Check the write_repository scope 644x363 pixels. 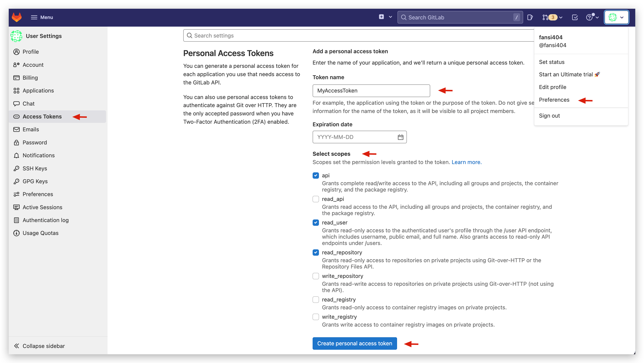pos(315,276)
